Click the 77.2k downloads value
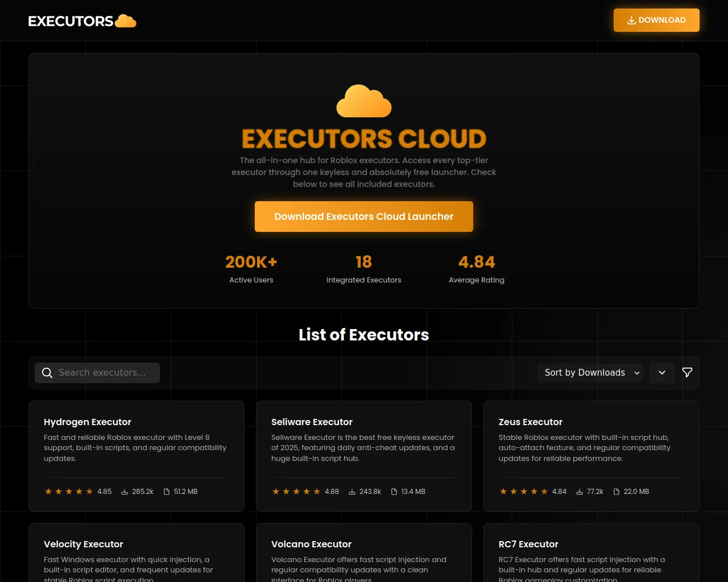The image size is (728, 582). (595, 492)
